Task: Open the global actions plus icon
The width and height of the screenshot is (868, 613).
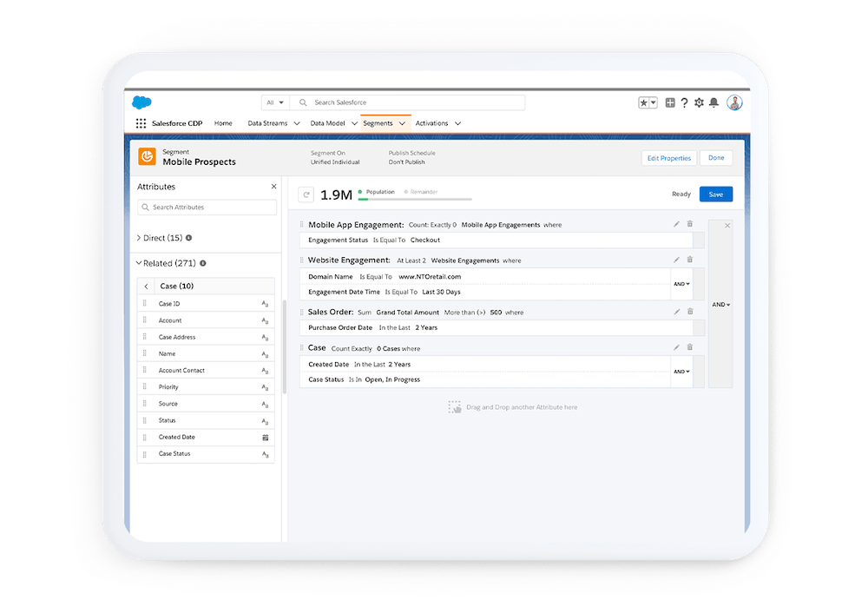Action: 670,102
